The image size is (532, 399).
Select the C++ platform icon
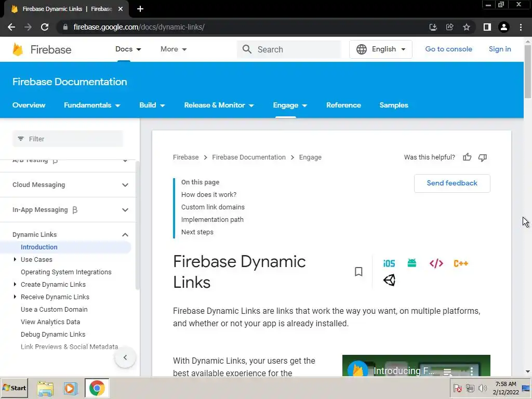click(461, 263)
